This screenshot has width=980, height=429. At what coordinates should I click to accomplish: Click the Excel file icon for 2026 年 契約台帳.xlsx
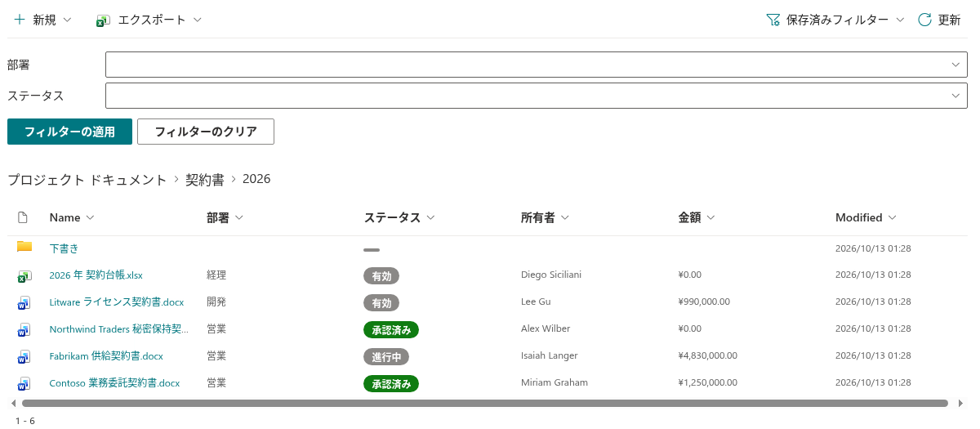pos(24,276)
